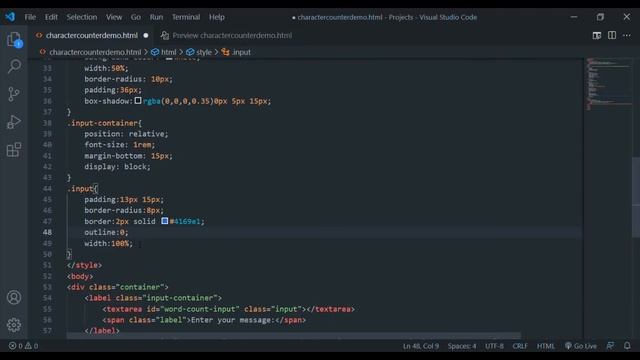The image size is (640, 360).
Task: Open the Selection menu
Action: [82, 17]
